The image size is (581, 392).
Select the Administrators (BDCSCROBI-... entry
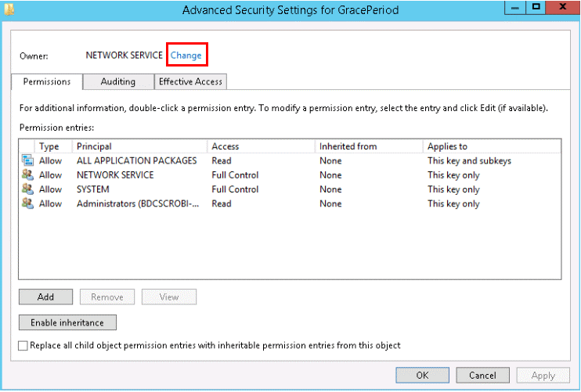[138, 203]
